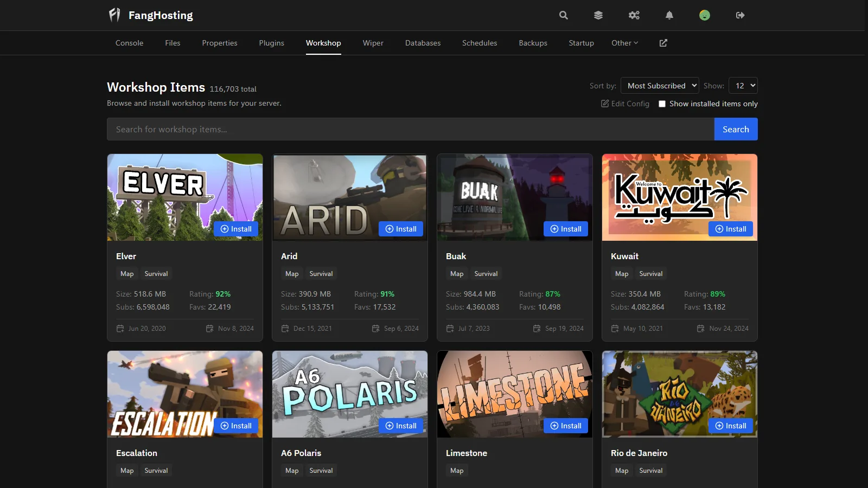The width and height of the screenshot is (868, 488).
Task: Open the green user avatar
Action: [x=705, y=15]
